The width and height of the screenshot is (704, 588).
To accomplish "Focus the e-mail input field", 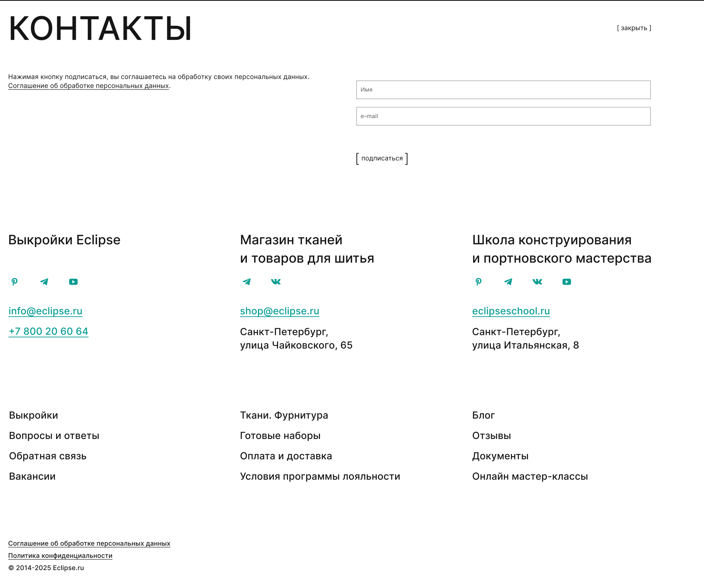I will [503, 116].
